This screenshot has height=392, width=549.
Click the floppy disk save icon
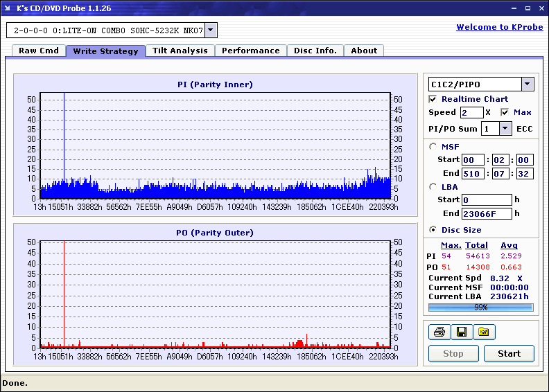[x=461, y=332]
